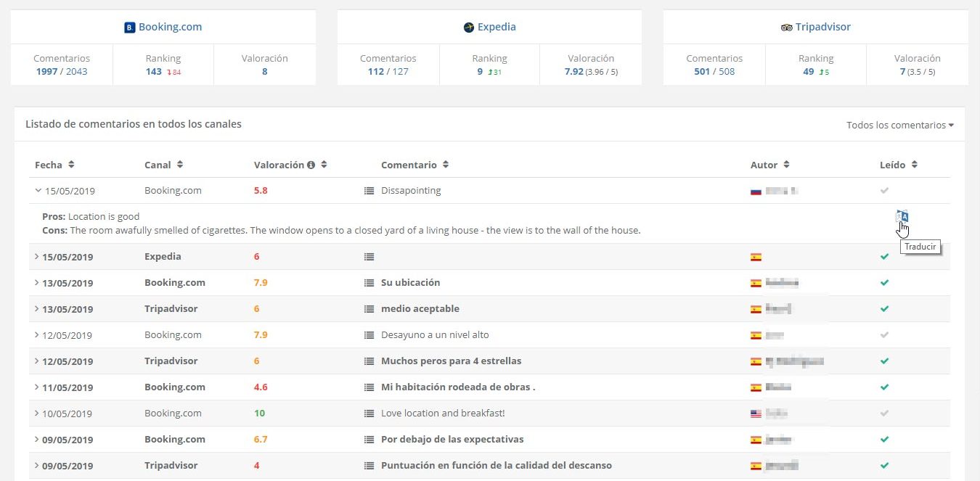The height and width of the screenshot is (481, 980).
Task: Click list icon beside 'Por debajo de las expectativas'
Action: [x=369, y=440]
